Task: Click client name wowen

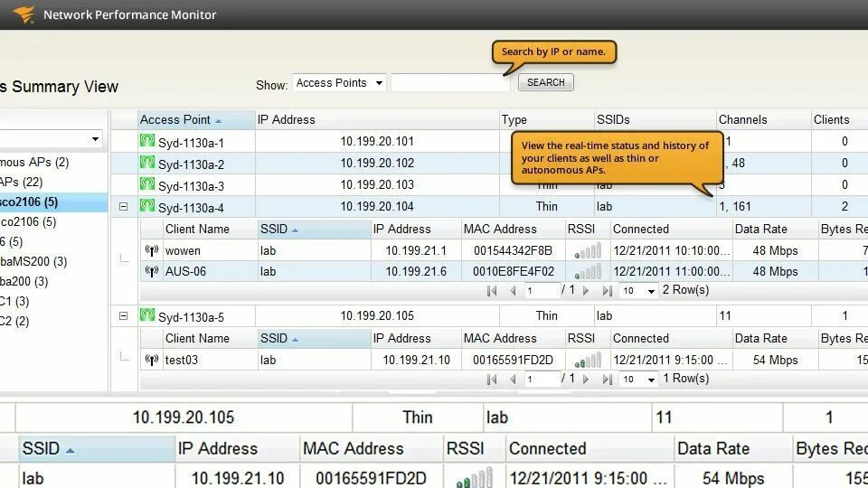Action: [183, 250]
